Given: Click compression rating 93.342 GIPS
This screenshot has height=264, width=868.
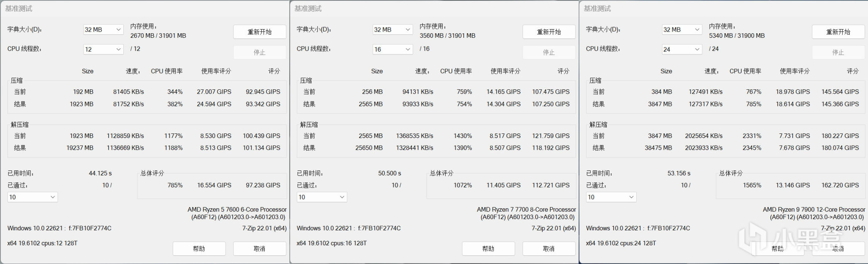Looking at the screenshot, I should (x=263, y=104).
